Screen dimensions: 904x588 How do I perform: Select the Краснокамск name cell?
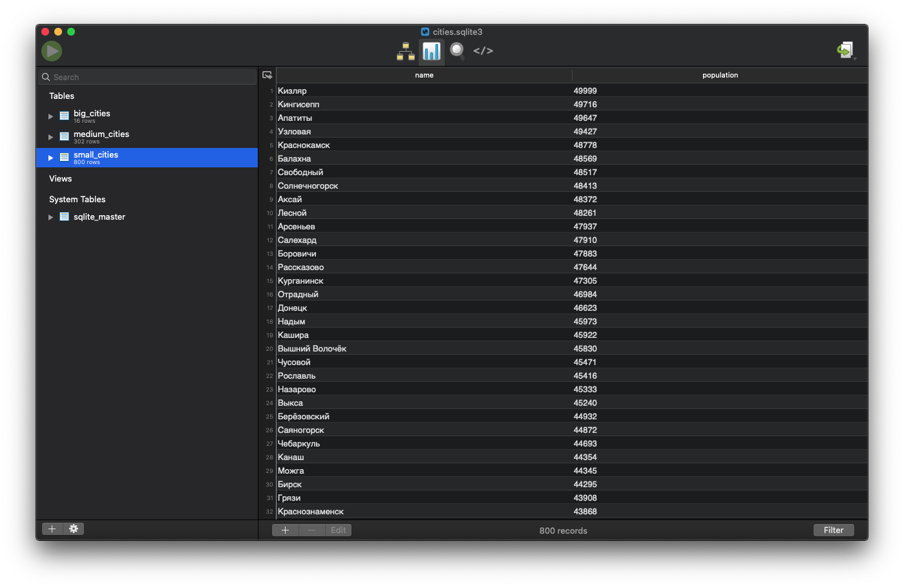[x=424, y=145]
